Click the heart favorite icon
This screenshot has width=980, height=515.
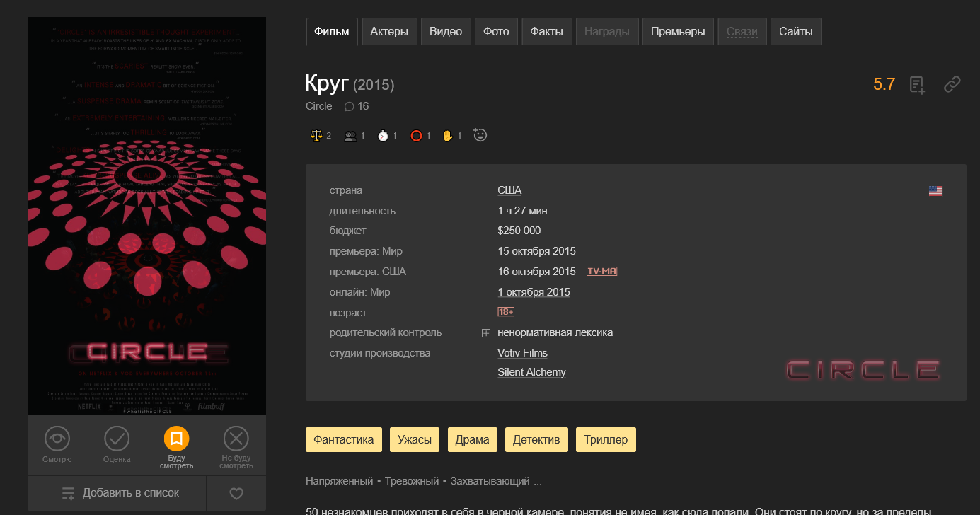(x=237, y=493)
